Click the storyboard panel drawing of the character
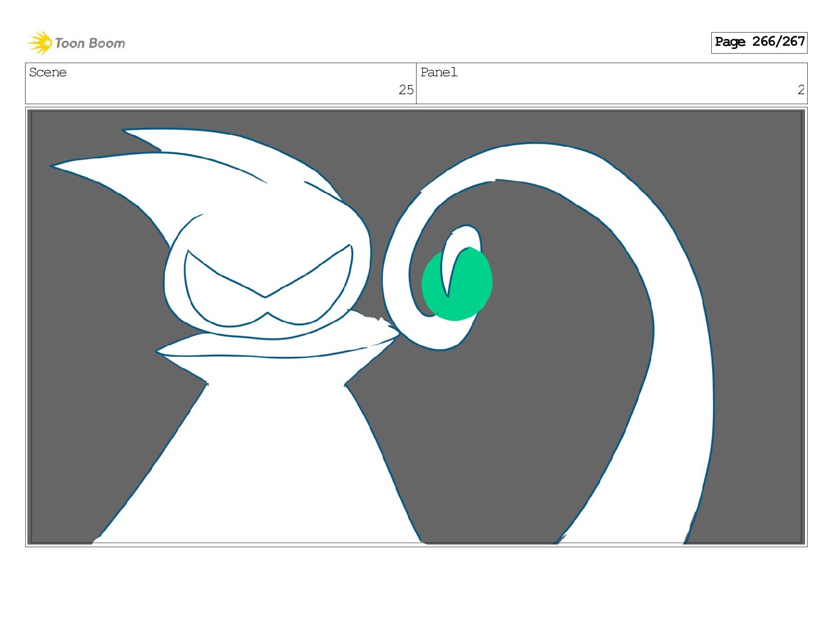This screenshot has height=644, width=834. click(416, 327)
